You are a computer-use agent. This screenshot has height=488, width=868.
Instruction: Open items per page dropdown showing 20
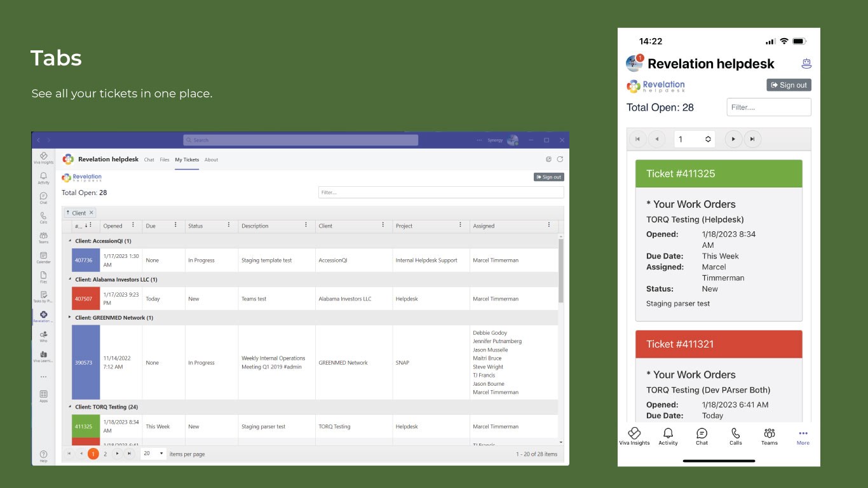click(x=153, y=454)
